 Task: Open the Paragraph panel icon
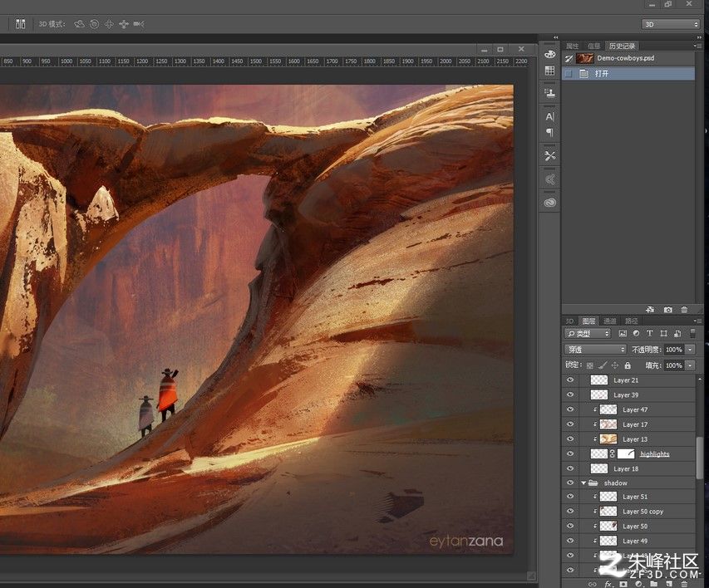pos(550,132)
